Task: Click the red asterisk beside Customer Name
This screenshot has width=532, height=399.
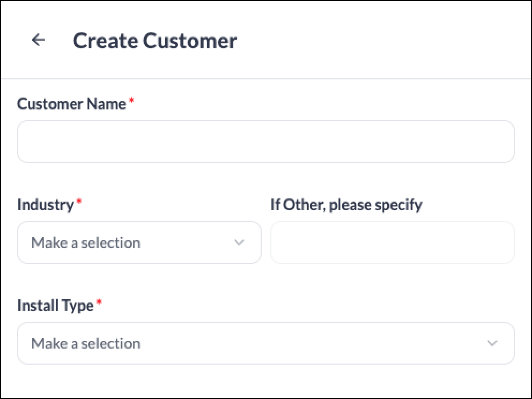Action: point(131,100)
